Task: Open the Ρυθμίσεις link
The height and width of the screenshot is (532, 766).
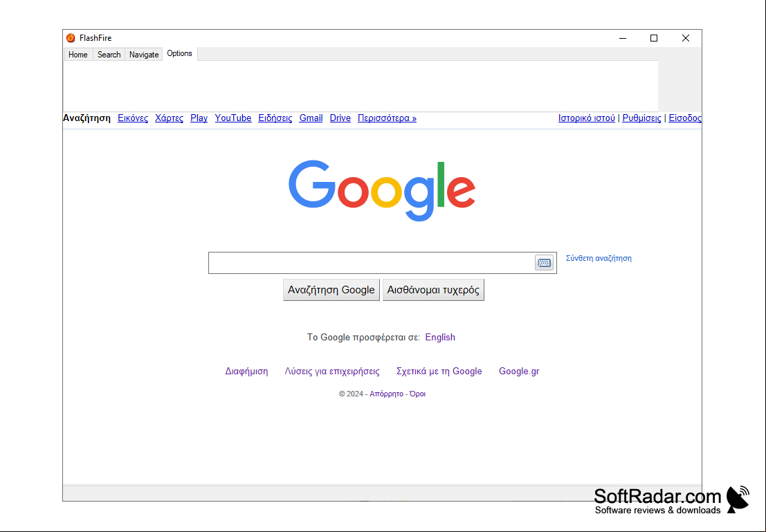Action: tap(642, 118)
